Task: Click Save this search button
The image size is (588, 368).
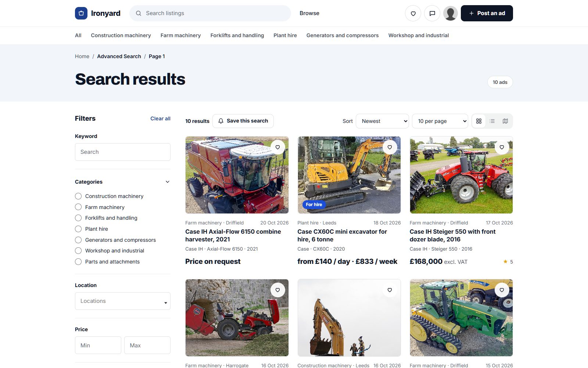Action: tap(243, 121)
